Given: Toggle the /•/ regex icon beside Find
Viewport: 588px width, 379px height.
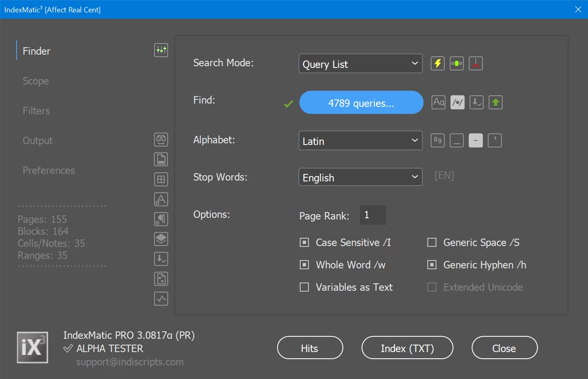Looking at the screenshot, I should point(458,102).
